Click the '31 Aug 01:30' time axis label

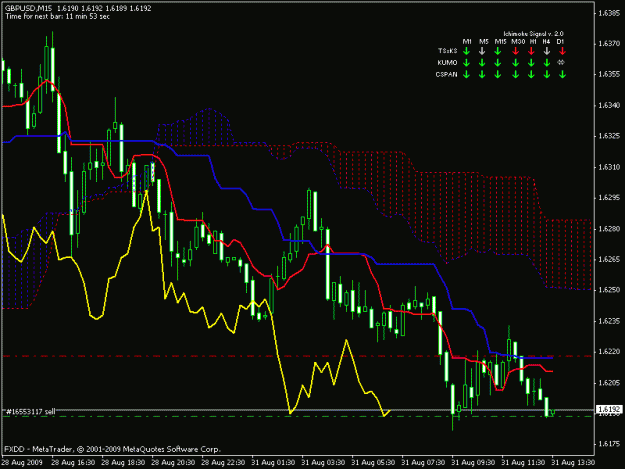coord(273,463)
